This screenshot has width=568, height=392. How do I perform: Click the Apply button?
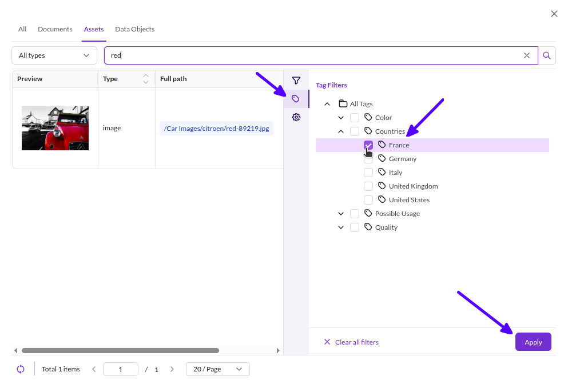tap(533, 342)
